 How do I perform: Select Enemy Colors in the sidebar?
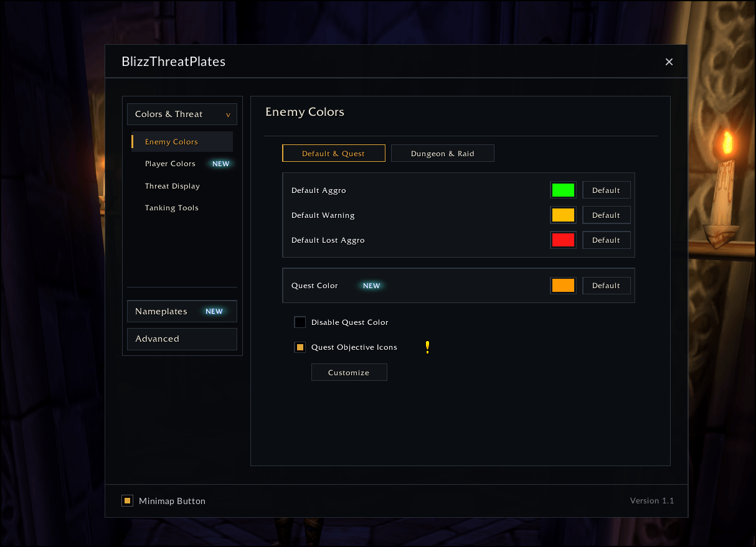tap(182, 142)
